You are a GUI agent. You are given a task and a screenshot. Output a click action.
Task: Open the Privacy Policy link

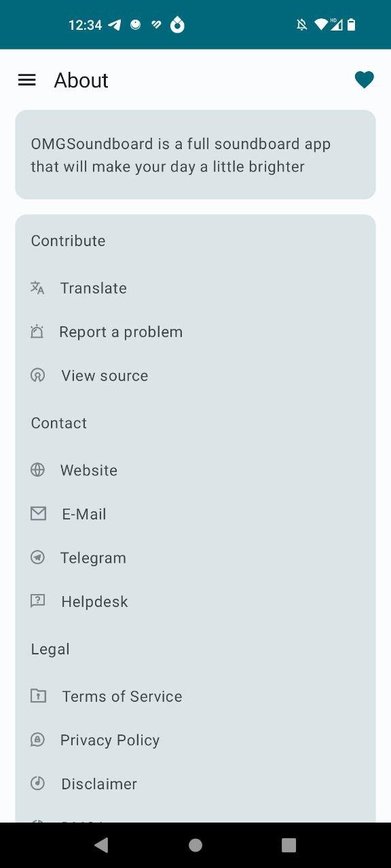[195, 740]
